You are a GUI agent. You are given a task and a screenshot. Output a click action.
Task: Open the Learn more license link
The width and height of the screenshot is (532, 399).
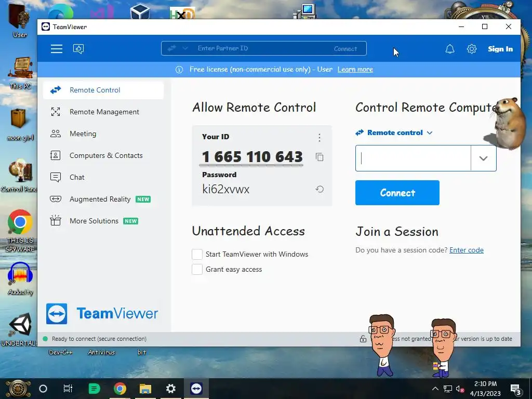tap(355, 70)
